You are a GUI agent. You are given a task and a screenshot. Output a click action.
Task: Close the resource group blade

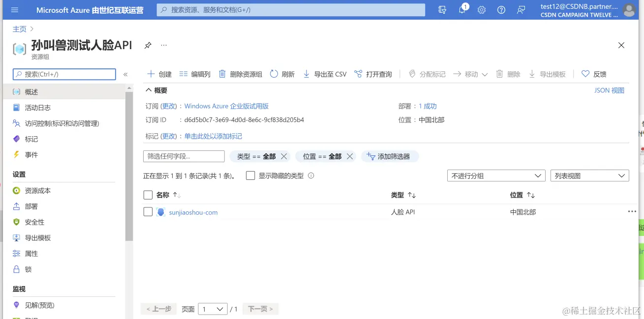pos(621,45)
